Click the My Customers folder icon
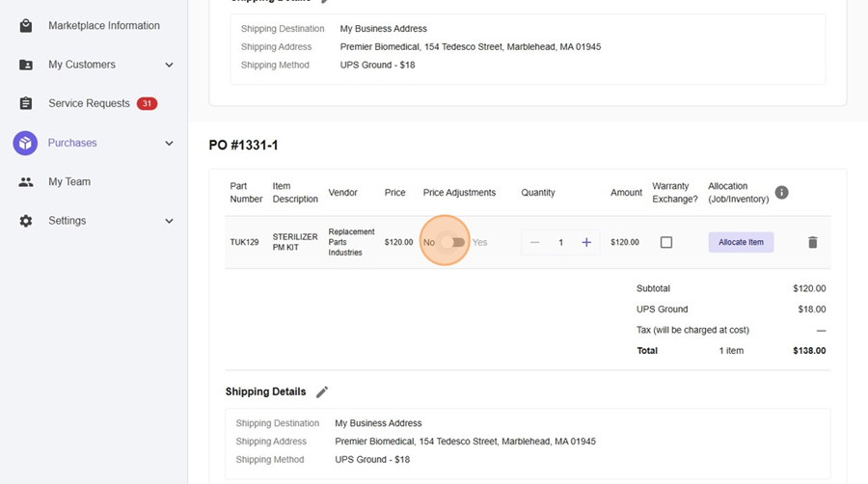 coord(26,65)
